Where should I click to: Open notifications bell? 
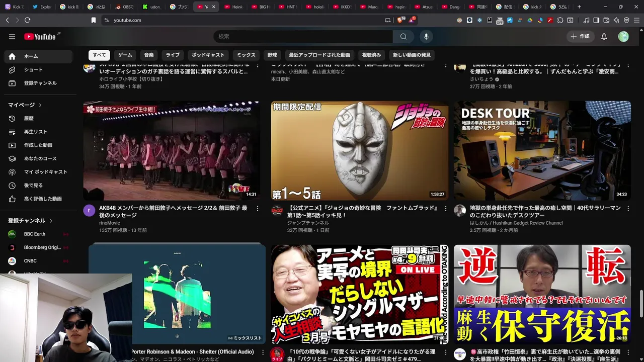[x=604, y=36]
